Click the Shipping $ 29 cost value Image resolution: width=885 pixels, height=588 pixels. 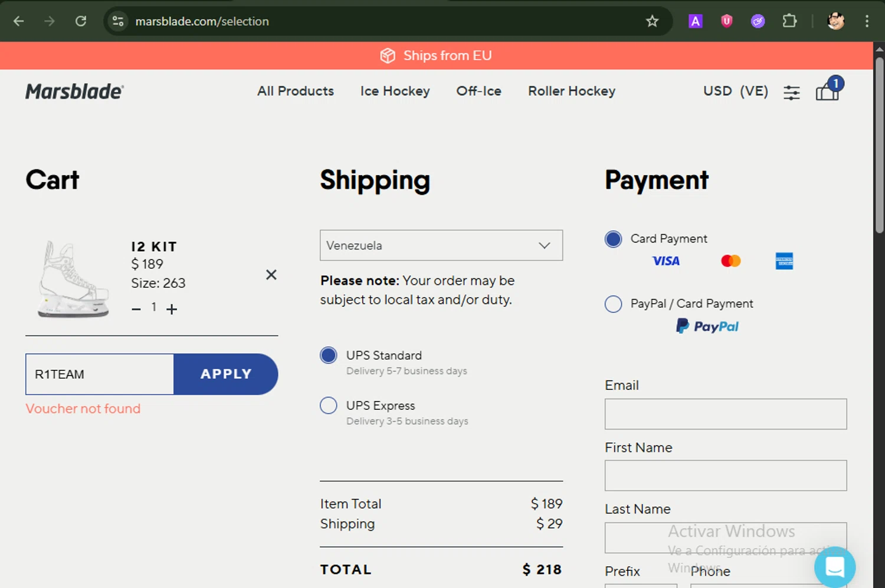tap(549, 524)
